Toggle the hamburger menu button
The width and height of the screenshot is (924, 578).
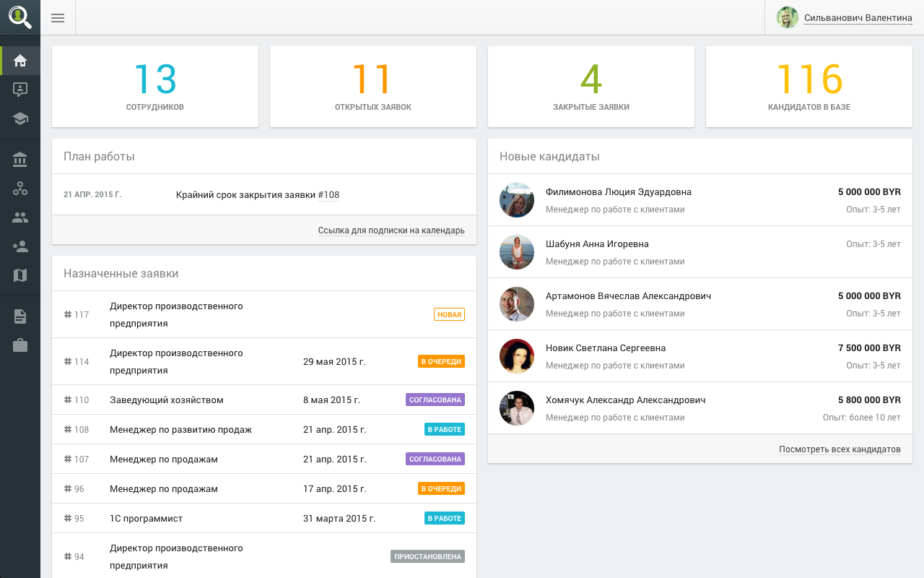[58, 18]
